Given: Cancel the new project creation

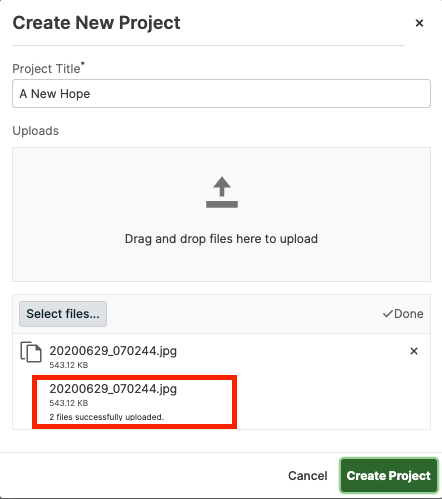Looking at the screenshot, I should pyautogui.click(x=308, y=476).
